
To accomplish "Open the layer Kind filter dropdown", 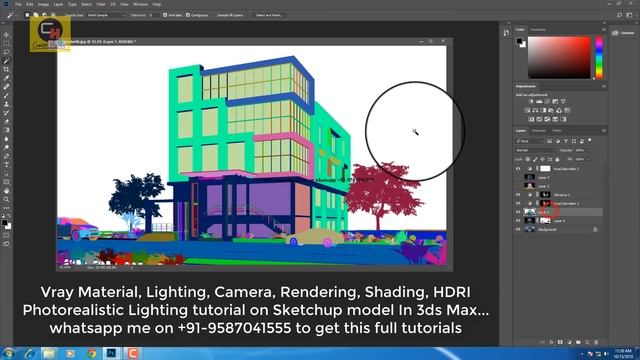I will (x=529, y=141).
